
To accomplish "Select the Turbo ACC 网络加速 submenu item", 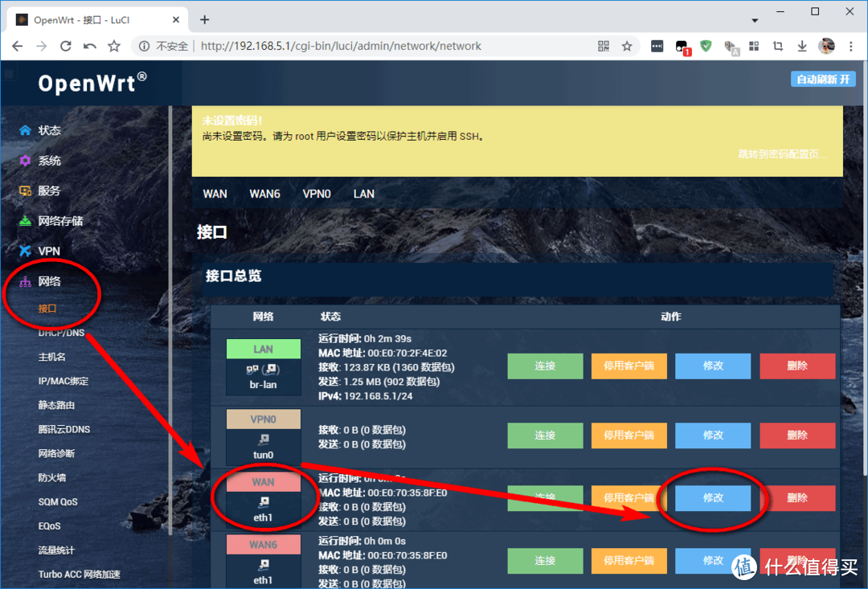I will click(79, 574).
